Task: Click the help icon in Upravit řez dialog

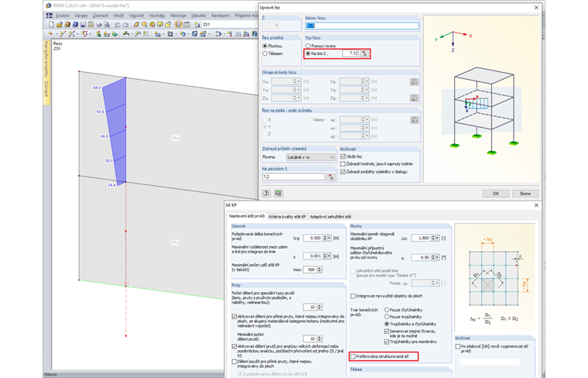Action: click(x=266, y=194)
